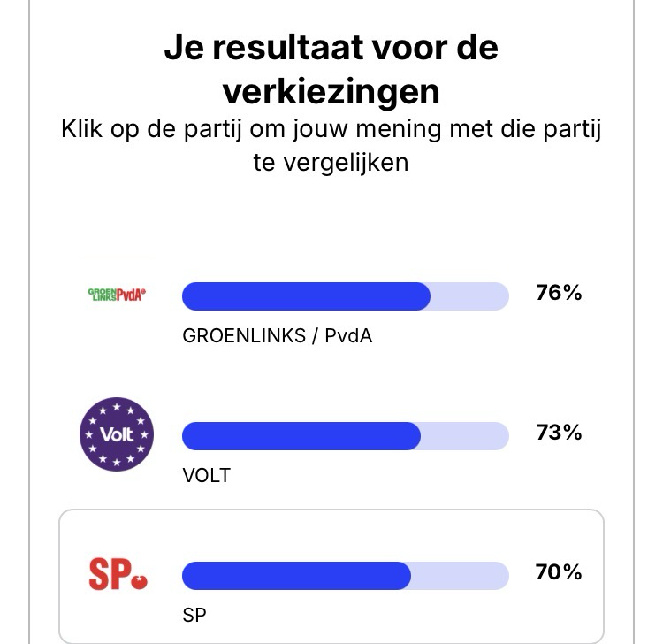Open the GROENLINKS / PvdA party name label

[x=277, y=336]
